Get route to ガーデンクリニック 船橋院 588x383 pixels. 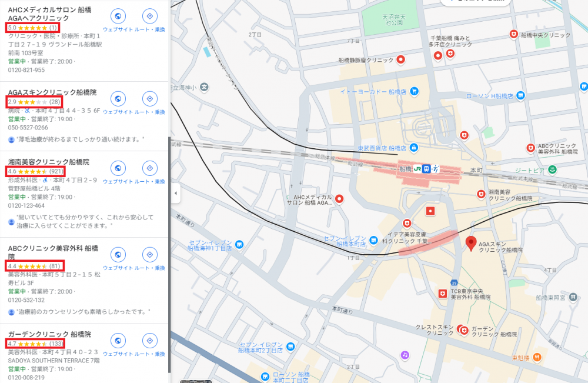click(149, 341)
